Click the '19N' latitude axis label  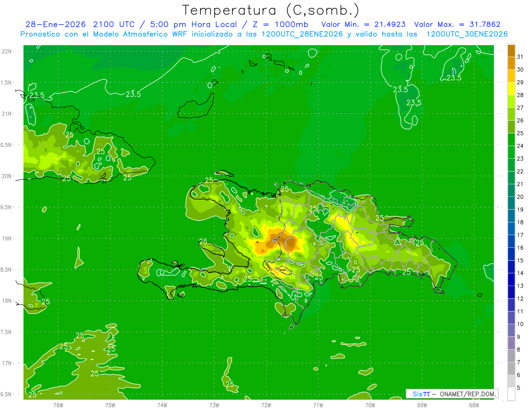pyautogui.click(x=7, y=239)
